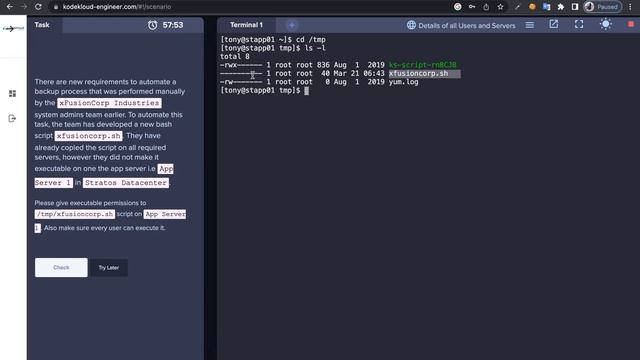Open the Extensions puzzle icon
Screen dimensions: 640x360
(x=561, y=7)
